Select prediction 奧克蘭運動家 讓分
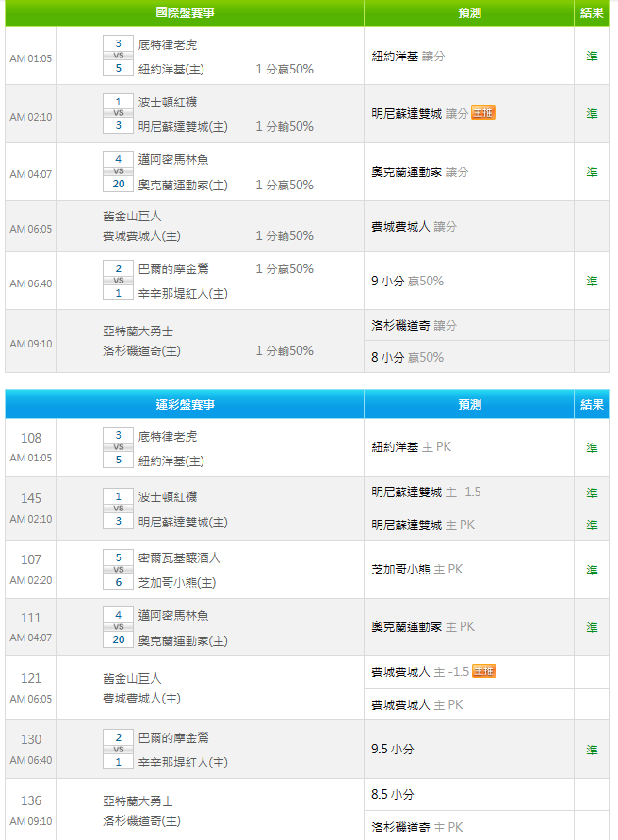Viewport: 618px width, 840px height. (419, 172)
